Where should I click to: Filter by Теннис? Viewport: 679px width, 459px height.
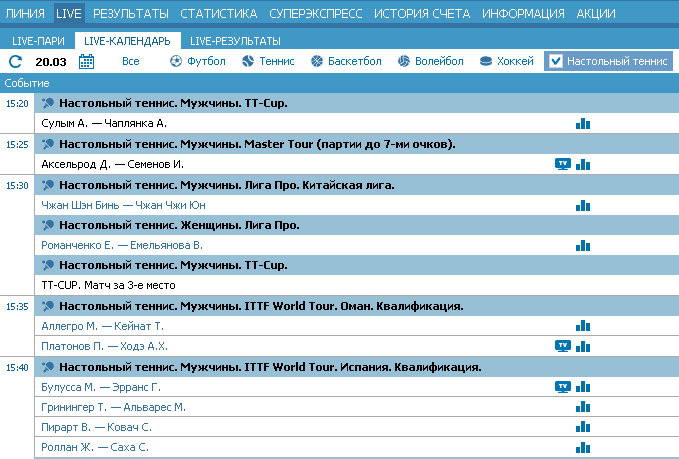277,61
